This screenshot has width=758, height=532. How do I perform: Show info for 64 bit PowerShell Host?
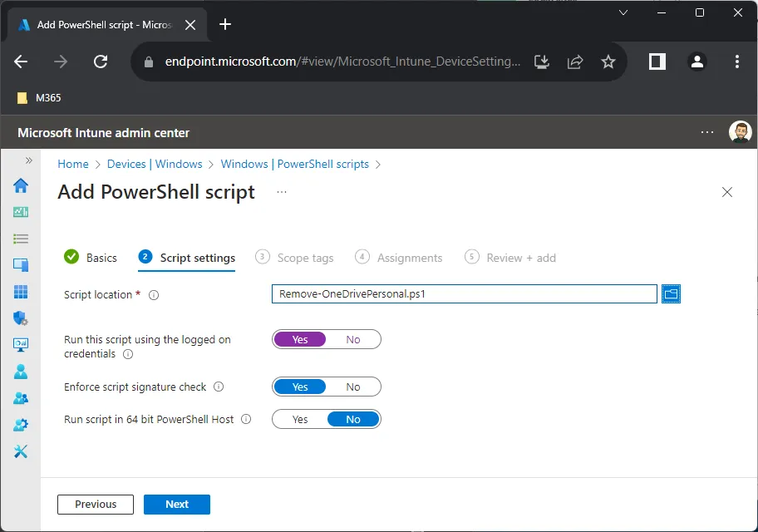click(x=246, y=419)
